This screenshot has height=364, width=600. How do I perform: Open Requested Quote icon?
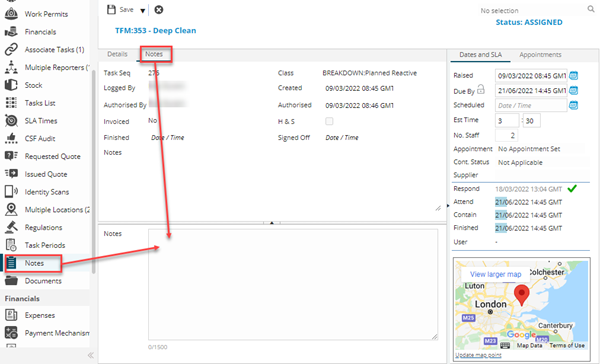11,156
